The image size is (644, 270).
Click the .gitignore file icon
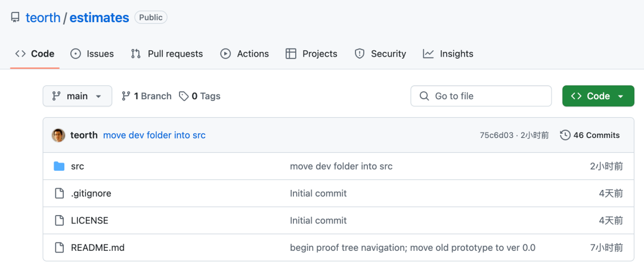click(x=59, y=194)
